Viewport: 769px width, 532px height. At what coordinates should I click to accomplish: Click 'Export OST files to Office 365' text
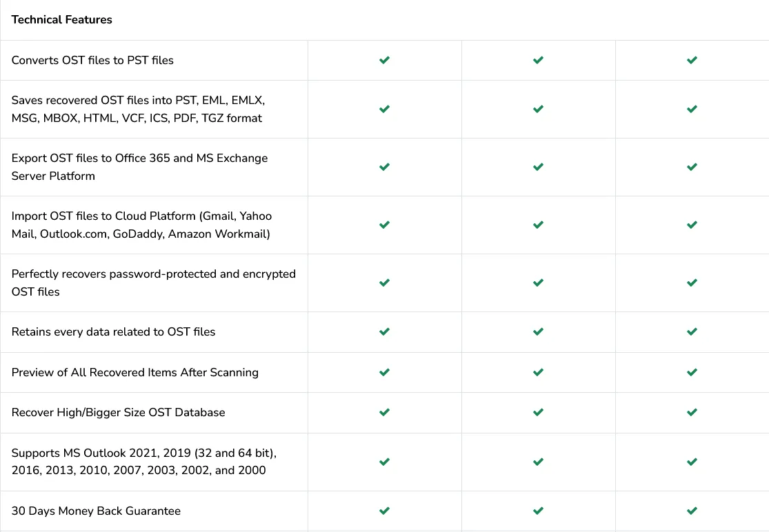[x=139, y=167]
